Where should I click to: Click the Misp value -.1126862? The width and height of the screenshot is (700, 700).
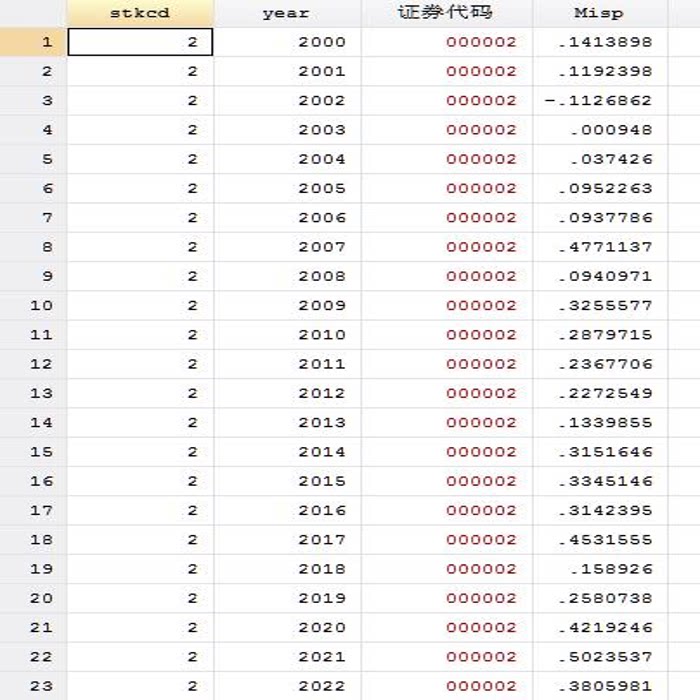598,100
